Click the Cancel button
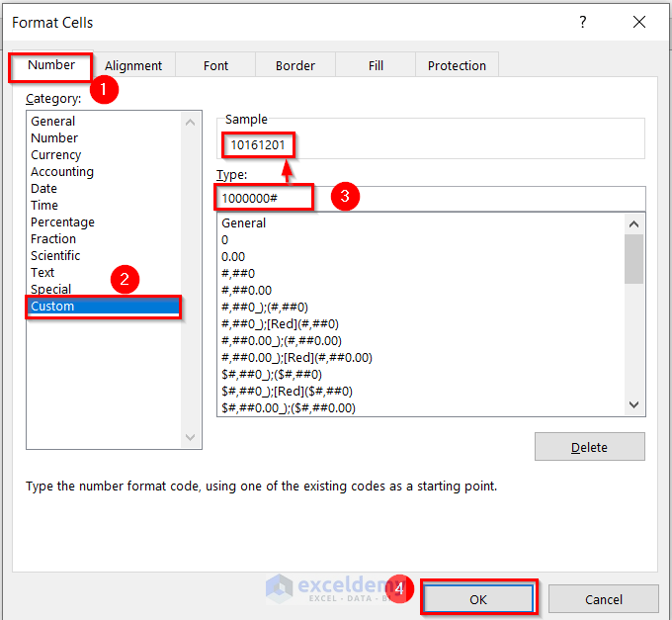The width and height of the screenshot is (672, 620). (604, 599)
